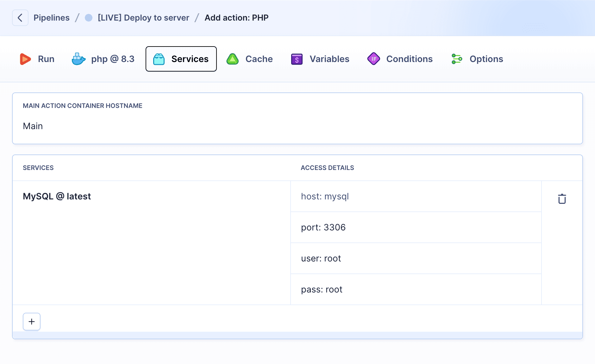595x364 pixels.
Task: Open the Cache tab
Action: [259, 59]
